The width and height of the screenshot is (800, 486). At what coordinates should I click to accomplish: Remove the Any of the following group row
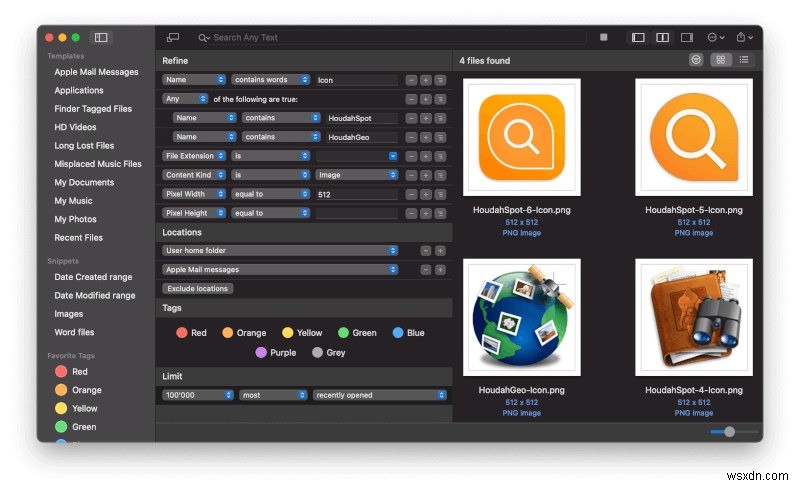[411, 99]
